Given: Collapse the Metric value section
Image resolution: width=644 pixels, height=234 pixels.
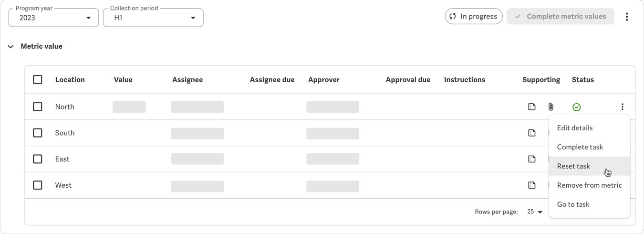Looking at the screenshot, I should pyautogui.click(x=10, y=47).
